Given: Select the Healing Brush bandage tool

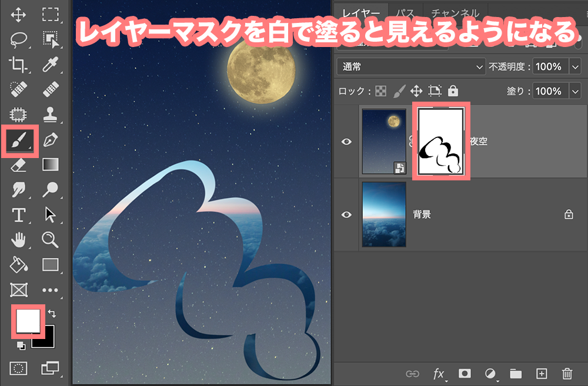Looking at the screenshot, I should pyautogui.click(x=50, y=89).
